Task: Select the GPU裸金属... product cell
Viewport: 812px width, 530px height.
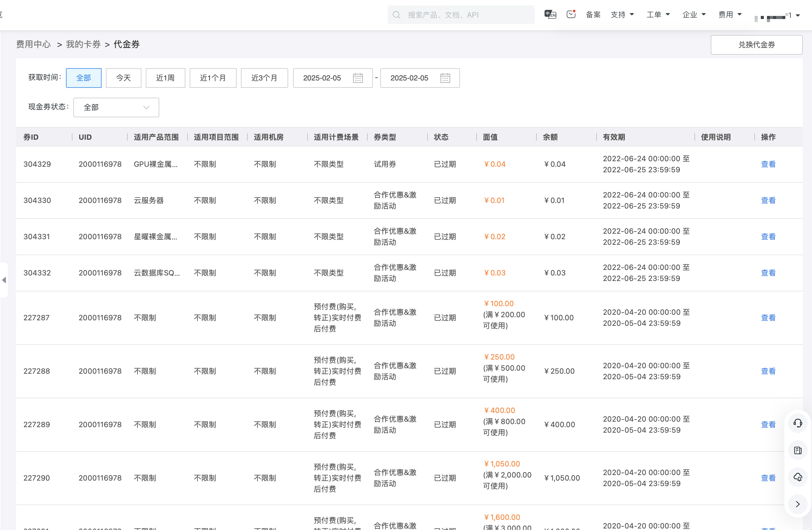Action: (156, 164)
